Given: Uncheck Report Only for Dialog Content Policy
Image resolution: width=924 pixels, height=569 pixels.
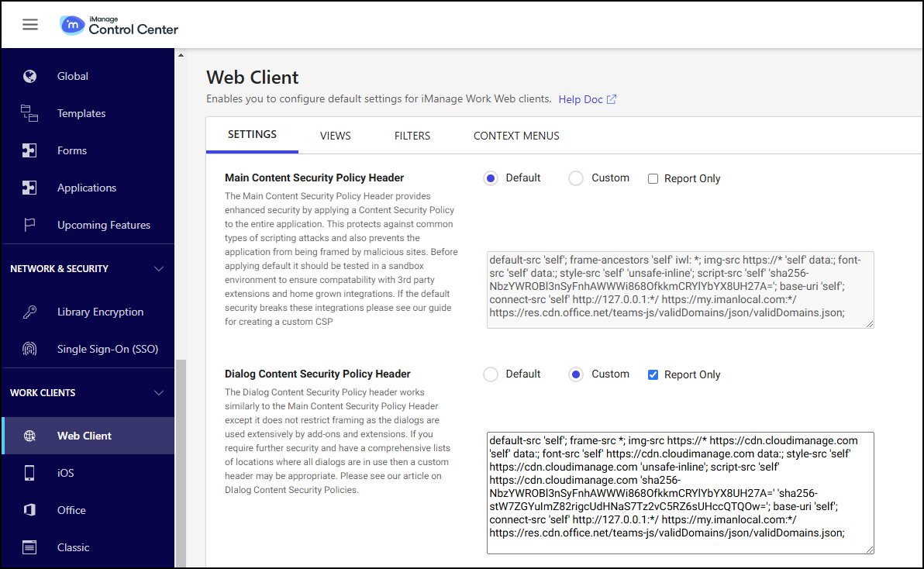Looking at the screenshot, I should point(653,375).
